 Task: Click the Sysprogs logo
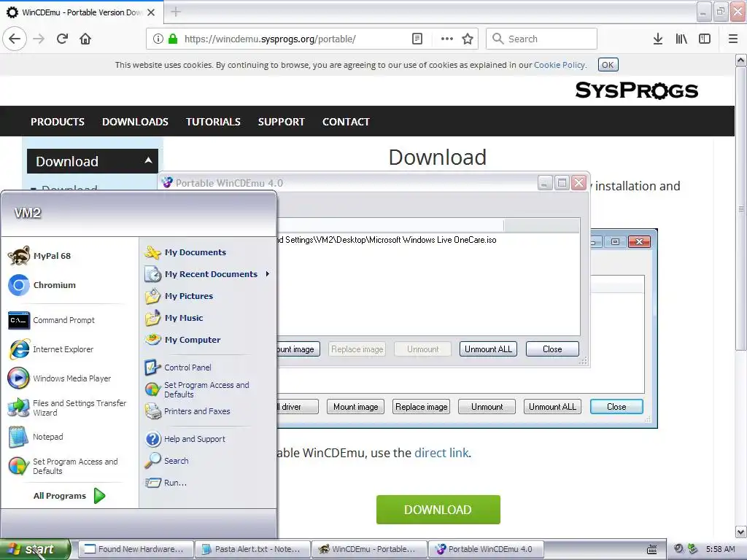(636, 90)
